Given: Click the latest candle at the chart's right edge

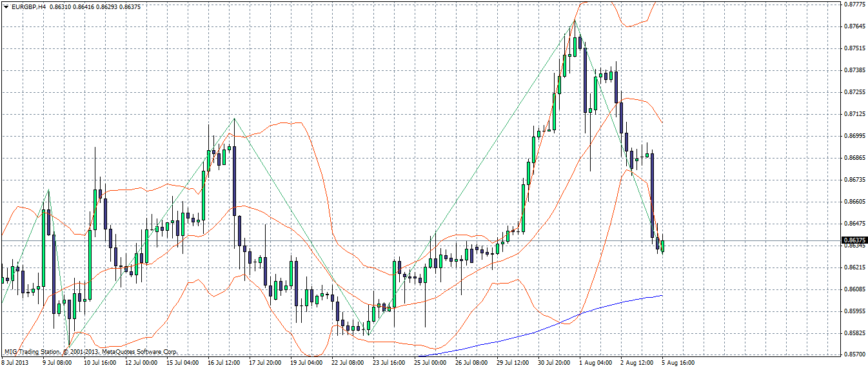Looking at the screenshot, I should point(662,246).
